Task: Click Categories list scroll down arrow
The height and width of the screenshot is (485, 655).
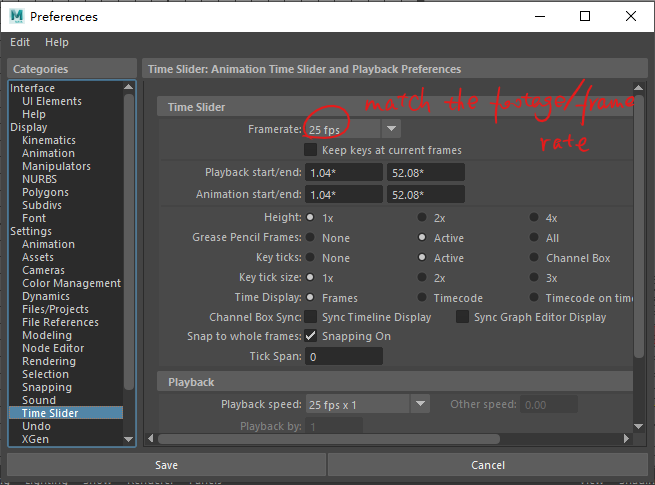Action: [x=129, y=439]
